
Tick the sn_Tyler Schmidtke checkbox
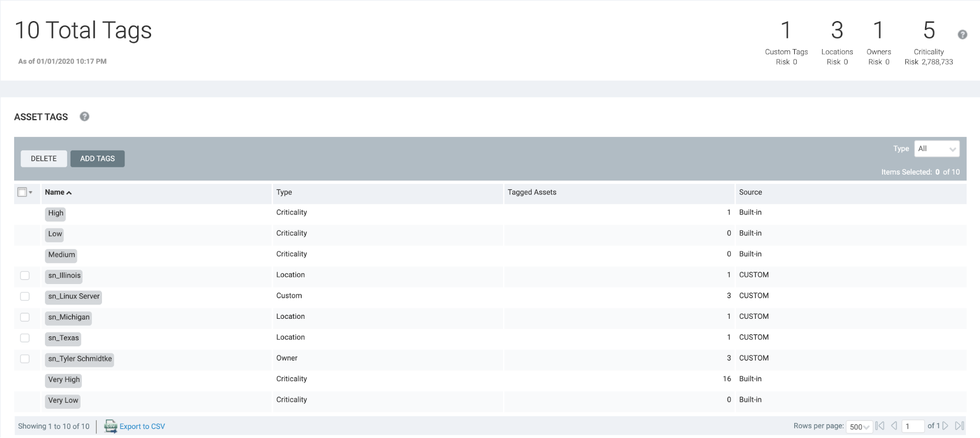[x=25, y=359]
